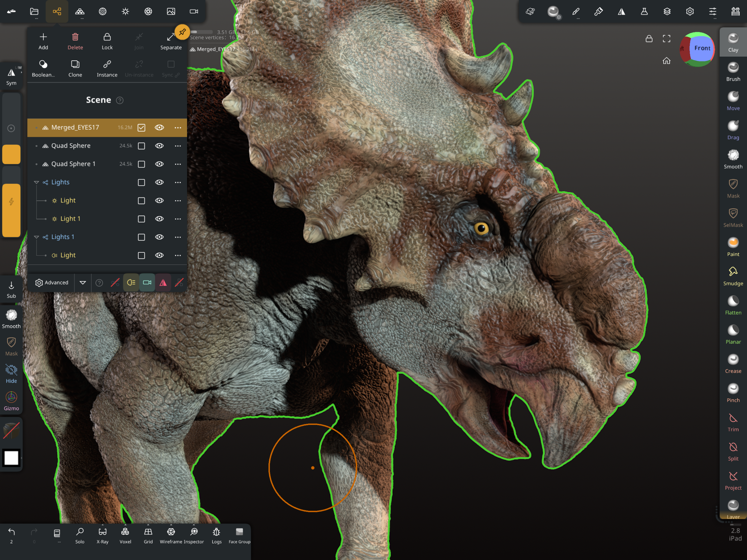747x560 pixels.
Task: Open the white color swatch
Action: 11,458
